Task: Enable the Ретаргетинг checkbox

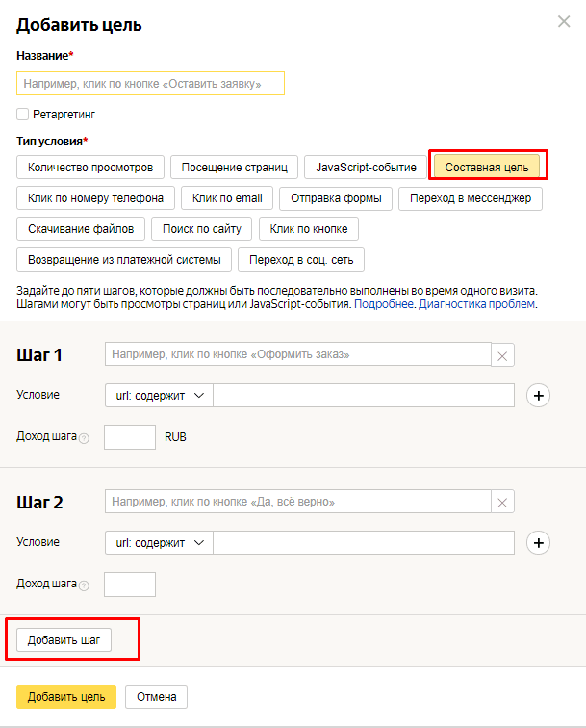Action: (23, 115)
